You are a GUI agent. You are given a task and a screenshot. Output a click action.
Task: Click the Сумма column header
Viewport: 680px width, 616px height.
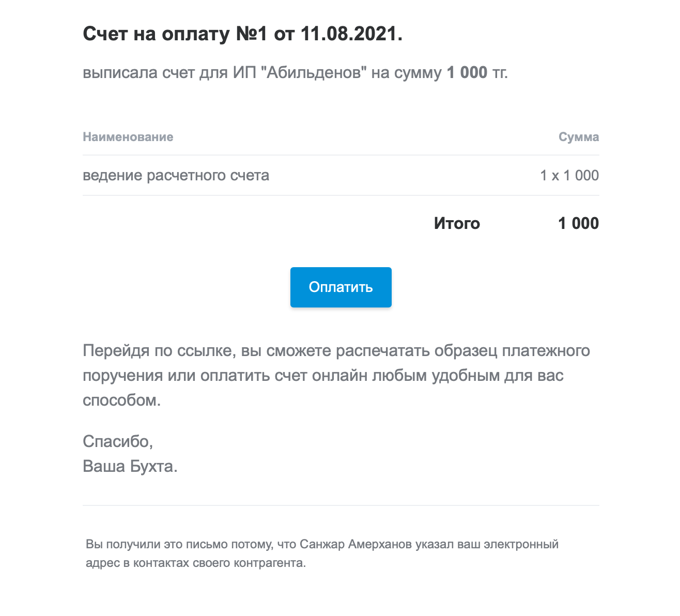click(x=579, y=137)
